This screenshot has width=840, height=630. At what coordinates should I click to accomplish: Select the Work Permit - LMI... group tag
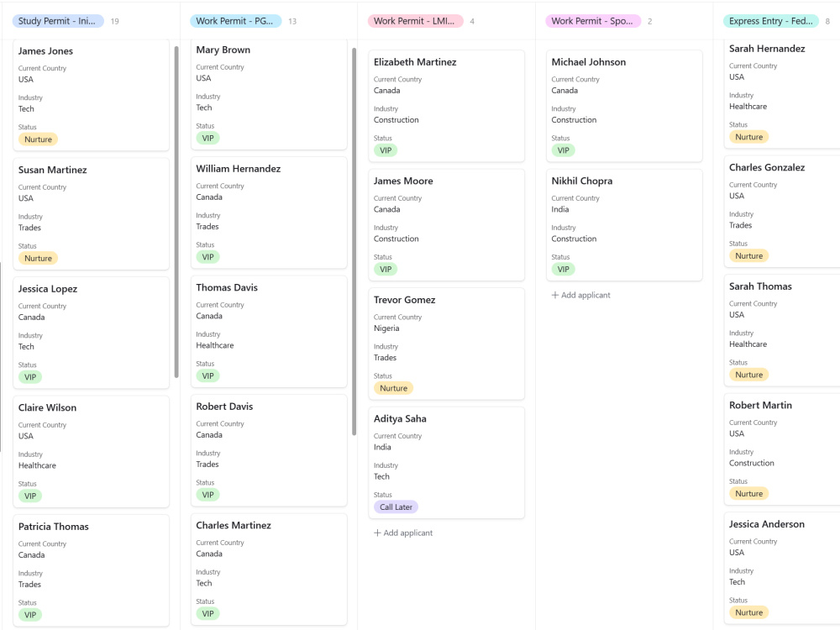click(x=415, y=21)
